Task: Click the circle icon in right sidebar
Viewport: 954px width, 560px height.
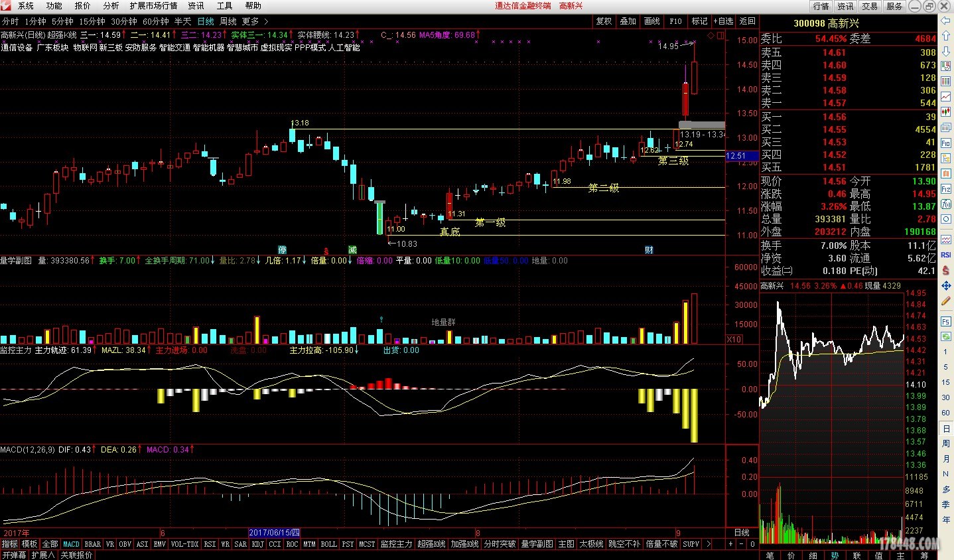Action: point(946,219)
